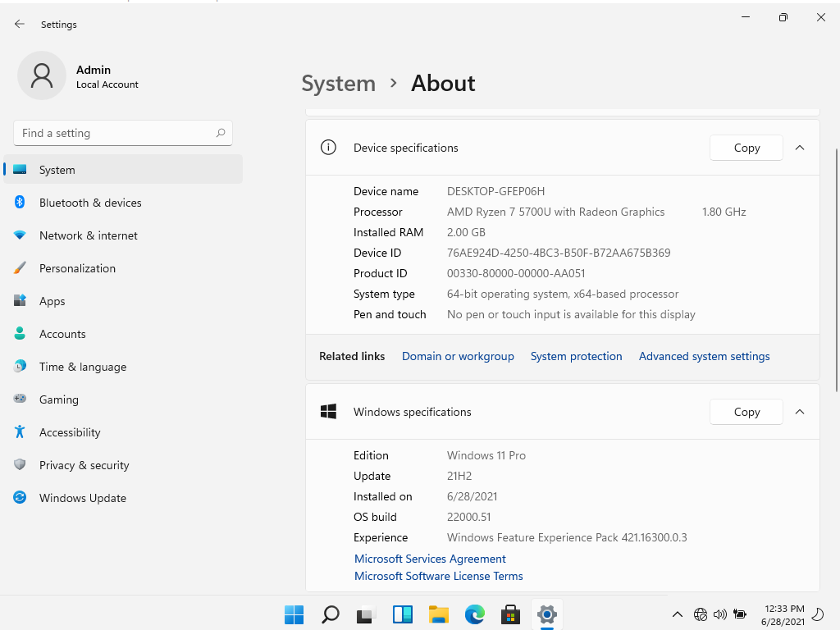Click the Device ID value starting 76AE924D
Screen dimensions: 840x630
tap(559, 253)
